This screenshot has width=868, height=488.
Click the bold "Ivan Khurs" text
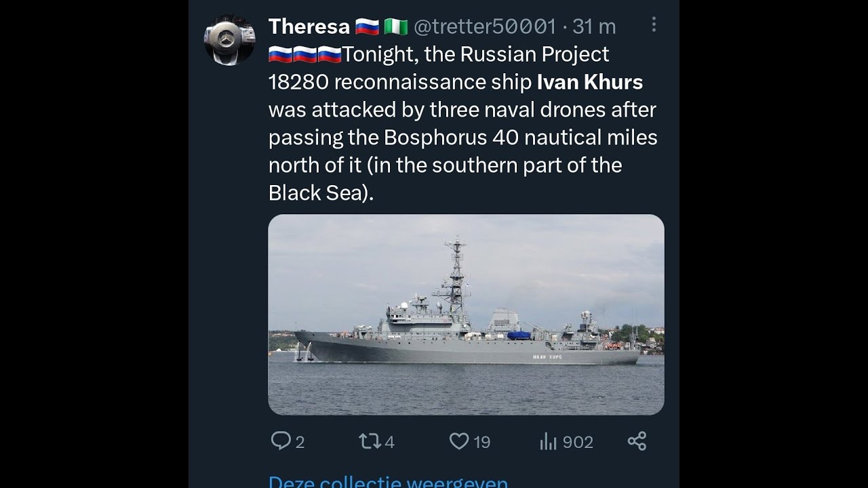click(589, 82)
